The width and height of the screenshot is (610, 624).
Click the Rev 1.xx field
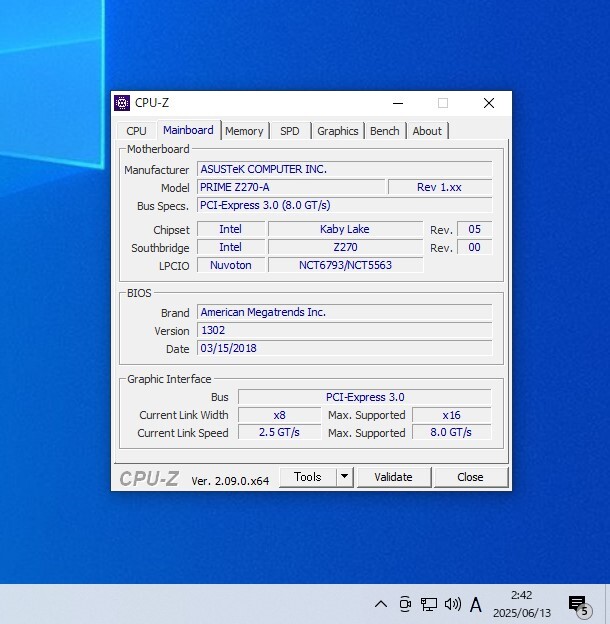(x=440, y=187)
